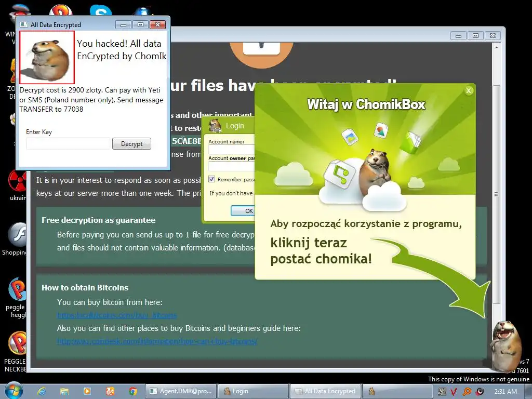Open the coindesk how-can-I-buy-bitcoins link

pyautogui.click(x=157, y=341)
